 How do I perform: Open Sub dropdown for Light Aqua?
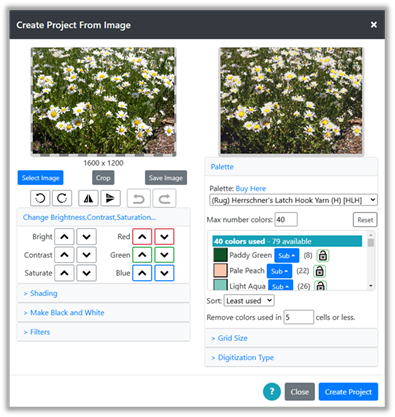(x=280, y=285)
